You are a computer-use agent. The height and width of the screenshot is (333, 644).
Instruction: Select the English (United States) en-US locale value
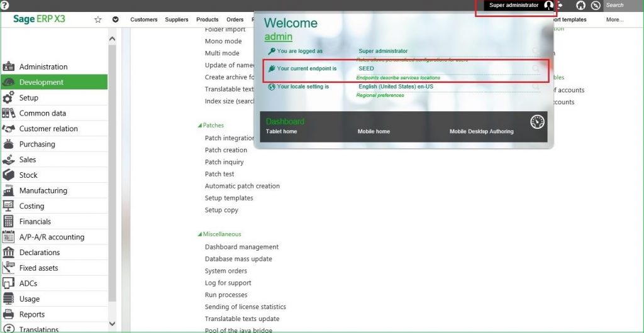(396, 87)
